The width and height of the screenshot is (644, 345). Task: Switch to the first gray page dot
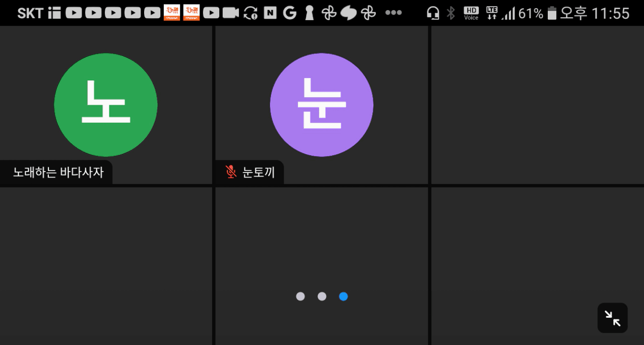[x=300, y=297]
